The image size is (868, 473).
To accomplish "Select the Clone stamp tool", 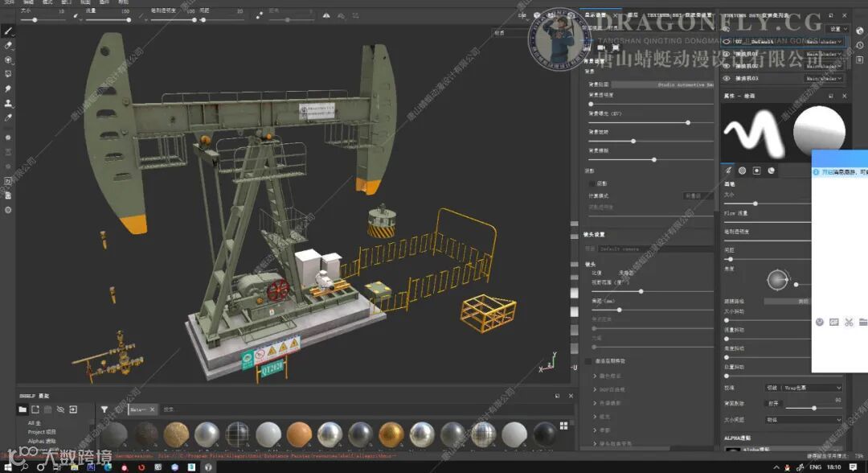I will pos(8,103).
